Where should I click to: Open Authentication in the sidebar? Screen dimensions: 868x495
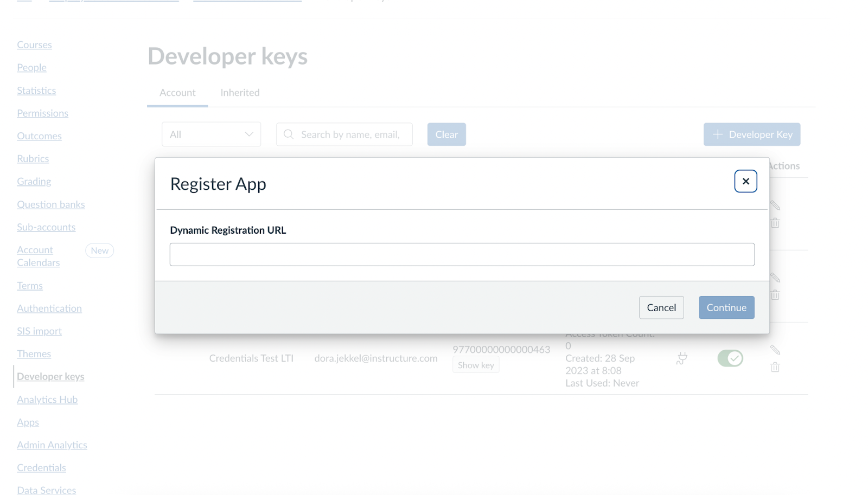[49, 308]
